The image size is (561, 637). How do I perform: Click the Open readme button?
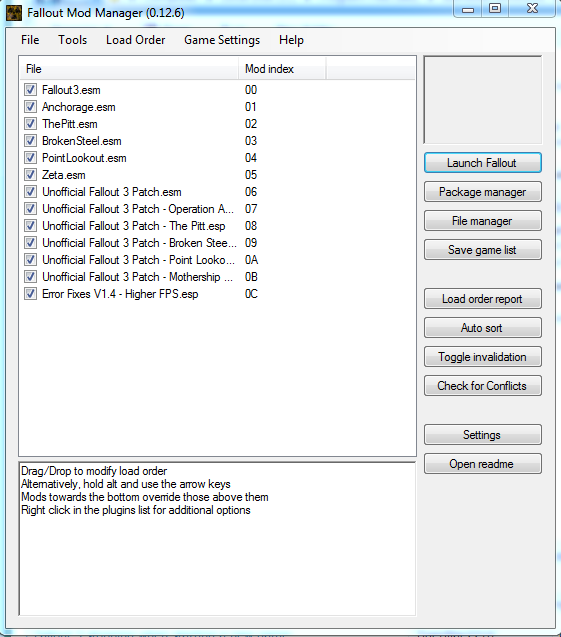(483, 464)
